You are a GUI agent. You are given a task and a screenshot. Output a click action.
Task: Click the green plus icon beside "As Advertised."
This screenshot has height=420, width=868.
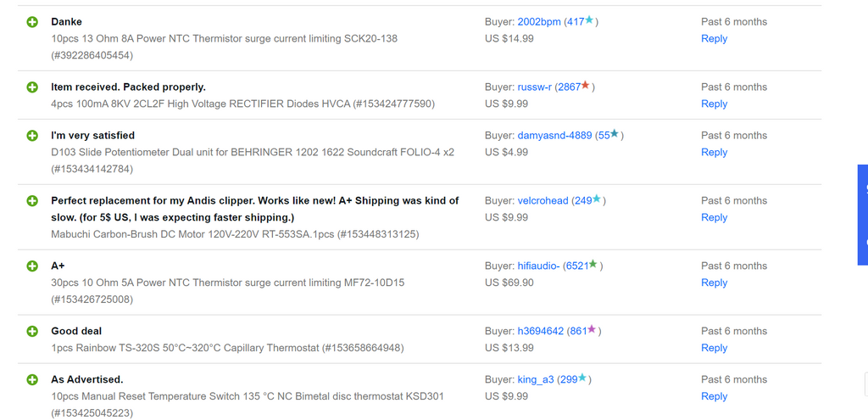(32, 380)
